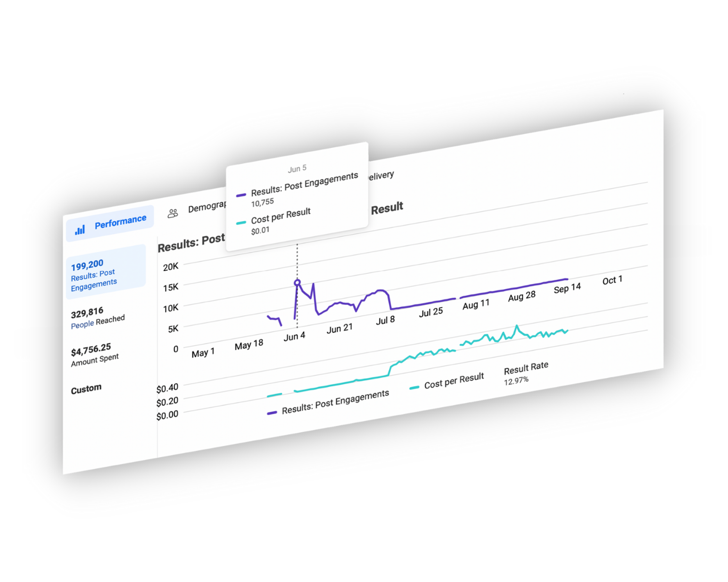Click teal swatch in bottom chart legend
728x582 pixels.
pos(414,388)
